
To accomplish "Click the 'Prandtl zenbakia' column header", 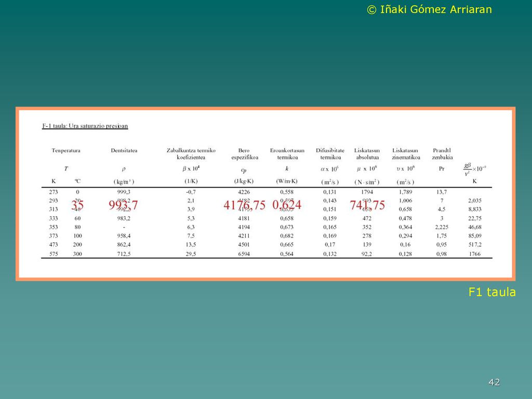I will (442, 154).
